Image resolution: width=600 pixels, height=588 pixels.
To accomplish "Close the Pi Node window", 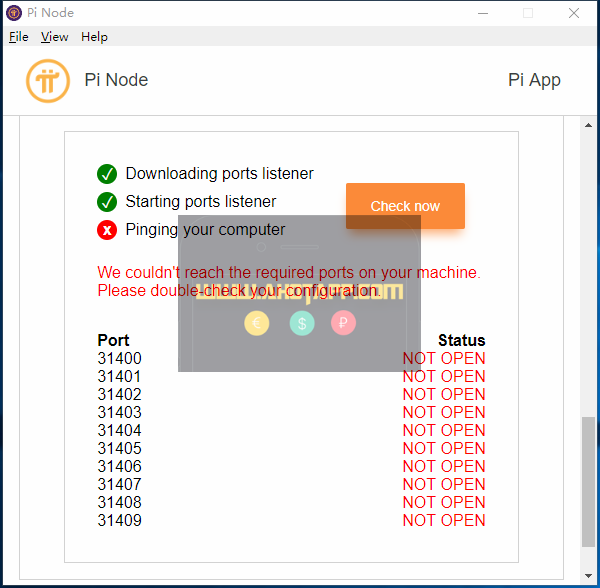I will pos(574,13).
